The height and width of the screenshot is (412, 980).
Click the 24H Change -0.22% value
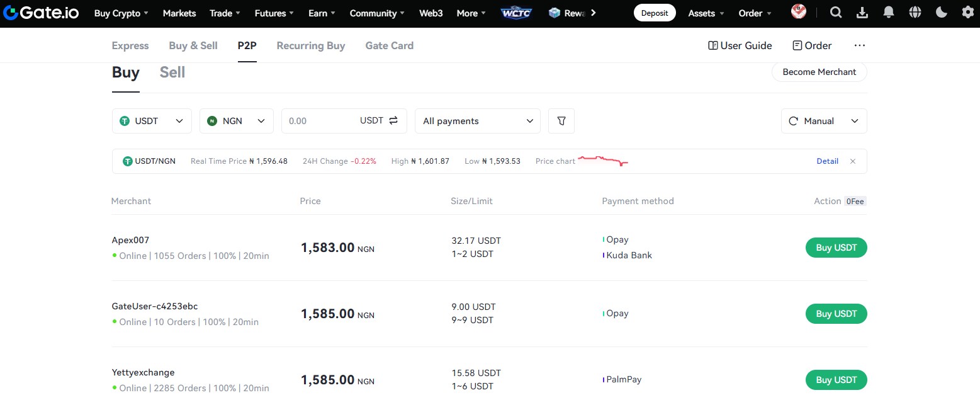[363, 161]
